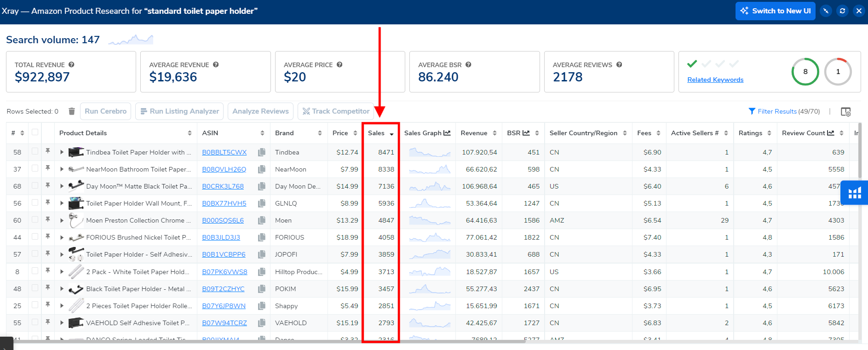Image resolution: width=868 pixels, height=350 pixels.
Task: Open the Related Keywords link
Action: 715,80
